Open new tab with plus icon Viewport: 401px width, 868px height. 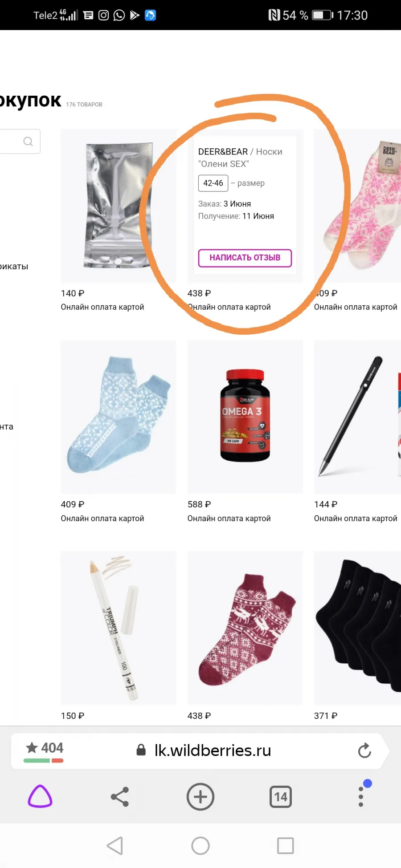(200, 797)
